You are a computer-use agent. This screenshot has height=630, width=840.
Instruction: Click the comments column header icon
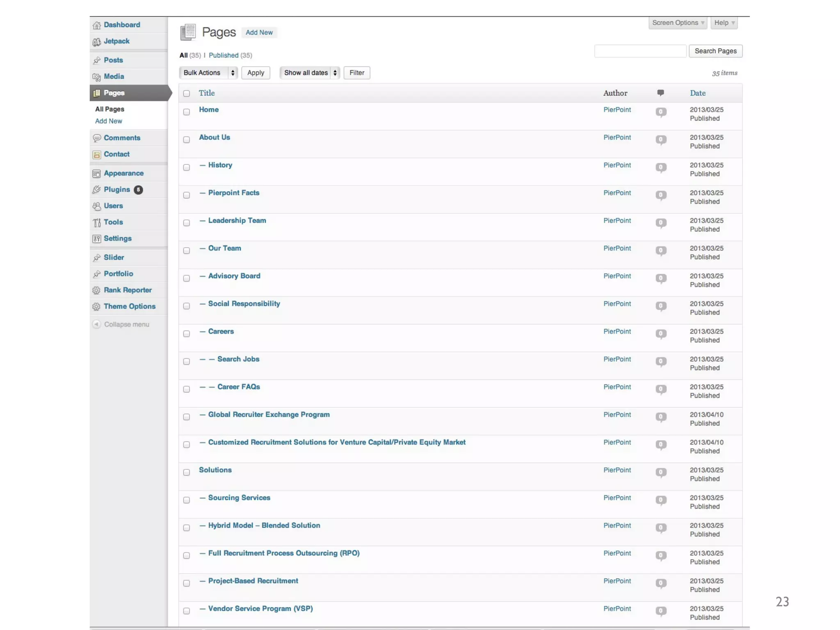tap(660, 93)
